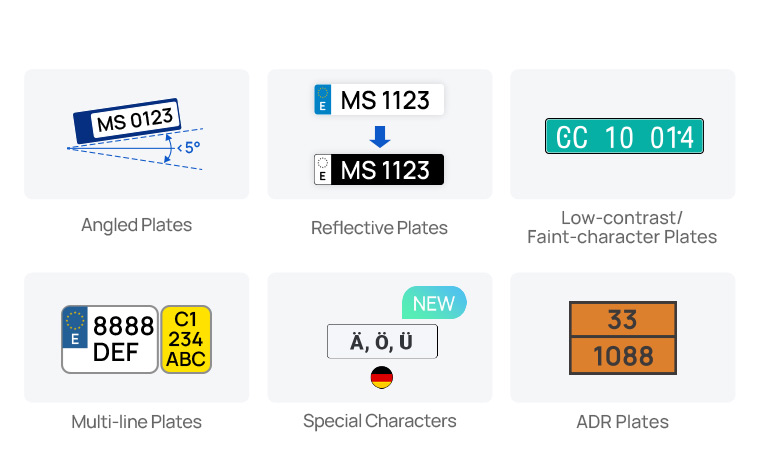Click the 5° angle indicator
760x459 pixels.
(186, 148)
